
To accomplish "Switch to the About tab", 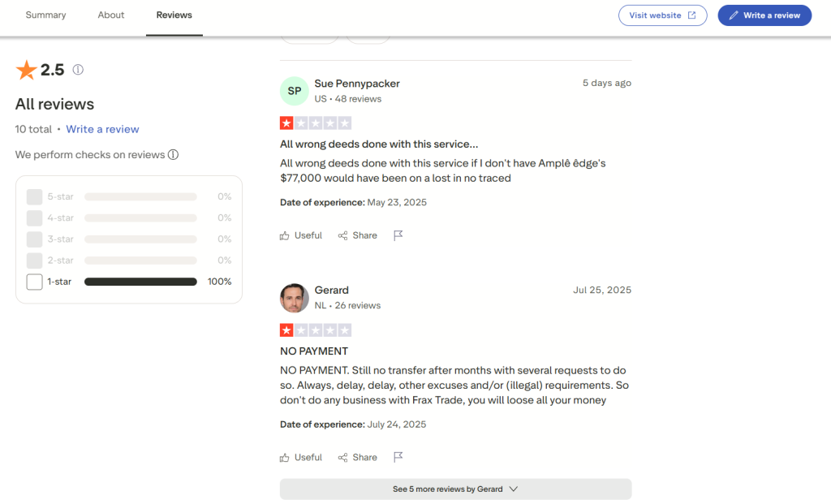I will 111,15.
